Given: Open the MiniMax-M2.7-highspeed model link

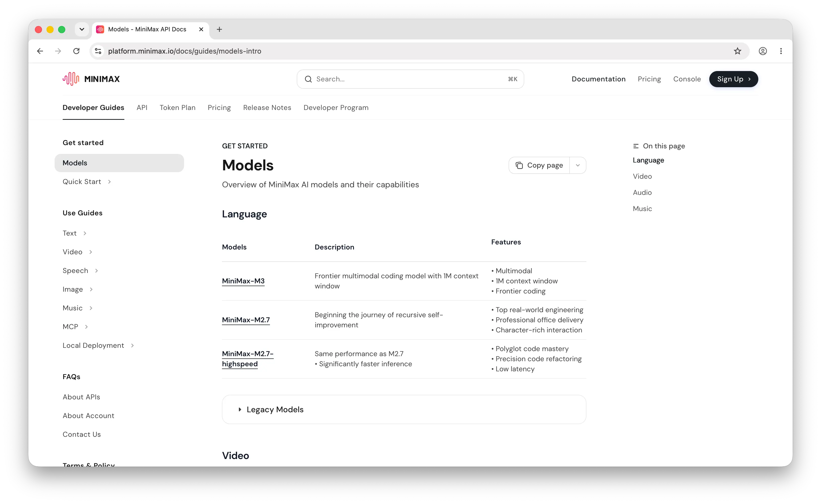Looking at the screenshot, I should tap(248, 359).
